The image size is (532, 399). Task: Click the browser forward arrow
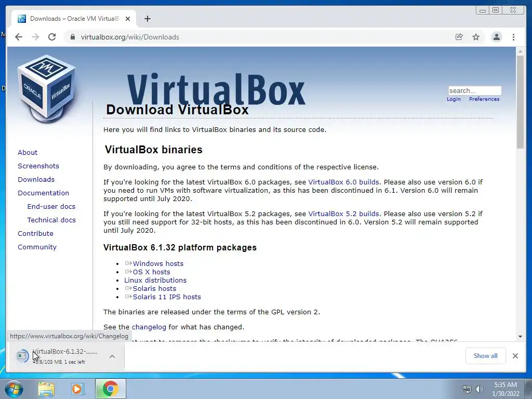pyautogui.click(x=35, y=37)
